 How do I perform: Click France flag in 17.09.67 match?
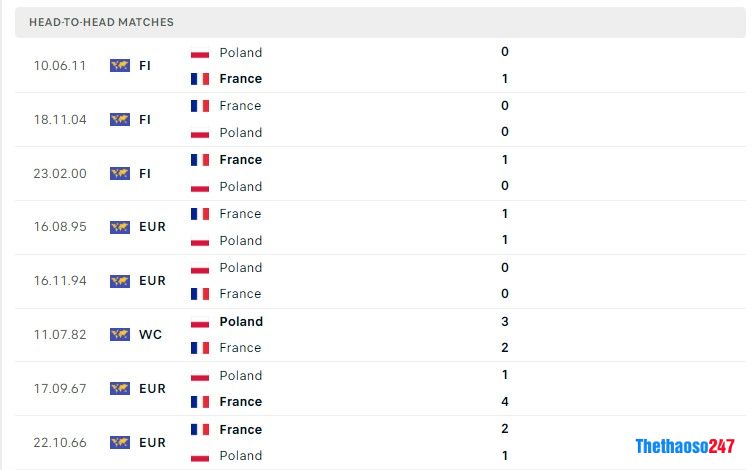click(x=200, y=402)
